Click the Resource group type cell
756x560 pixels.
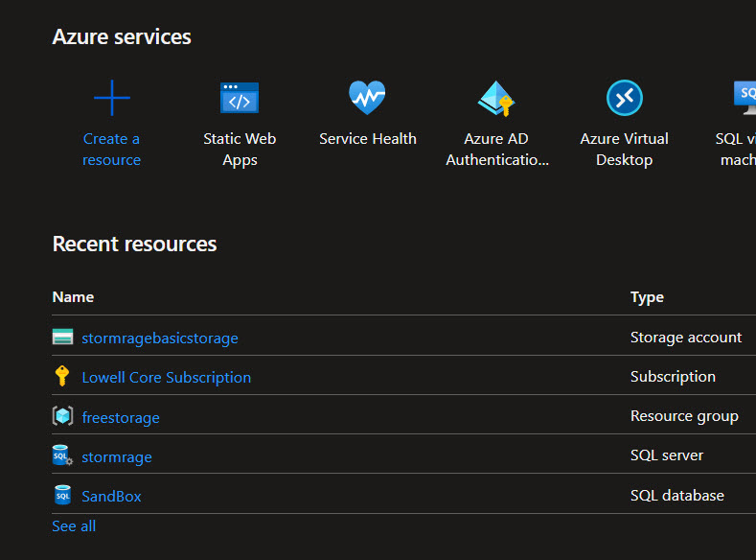pyautogui.click(x=685, y=416)
